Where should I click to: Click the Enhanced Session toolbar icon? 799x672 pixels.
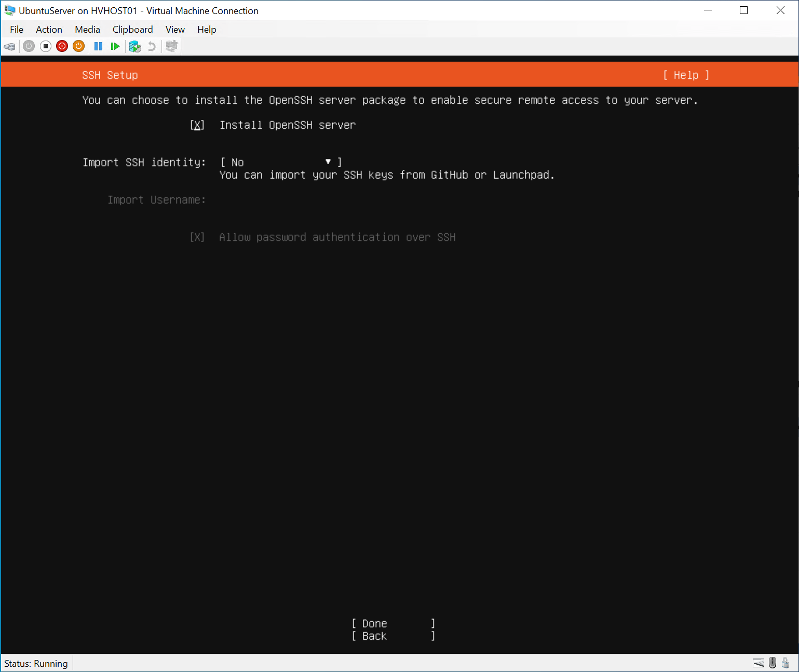(x=171, y=46)
